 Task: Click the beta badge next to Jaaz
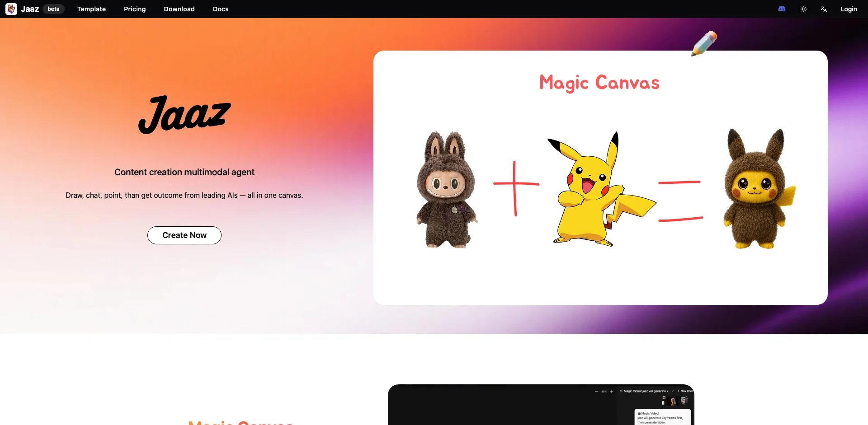pyautogui.click(x=53, y=9)
